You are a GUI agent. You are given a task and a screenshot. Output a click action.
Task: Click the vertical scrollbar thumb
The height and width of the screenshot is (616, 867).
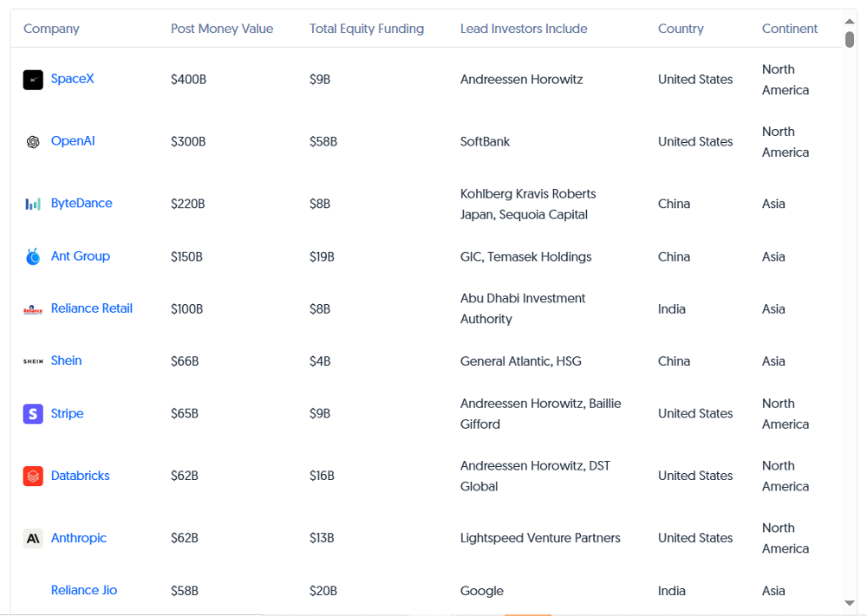point(850,40)
